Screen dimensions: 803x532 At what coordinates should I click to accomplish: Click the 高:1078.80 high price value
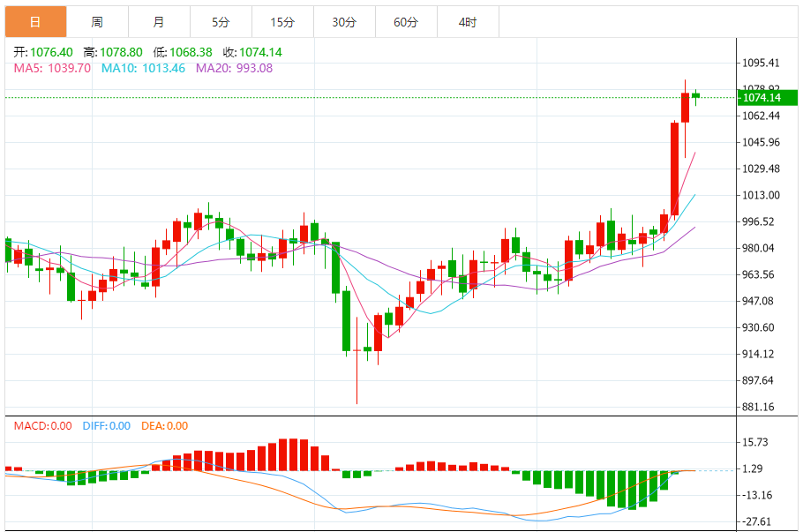[x=113, y=52]
